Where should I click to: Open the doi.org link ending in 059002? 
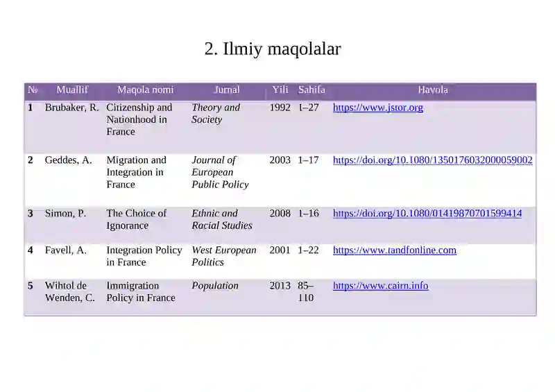click(432, 160)
